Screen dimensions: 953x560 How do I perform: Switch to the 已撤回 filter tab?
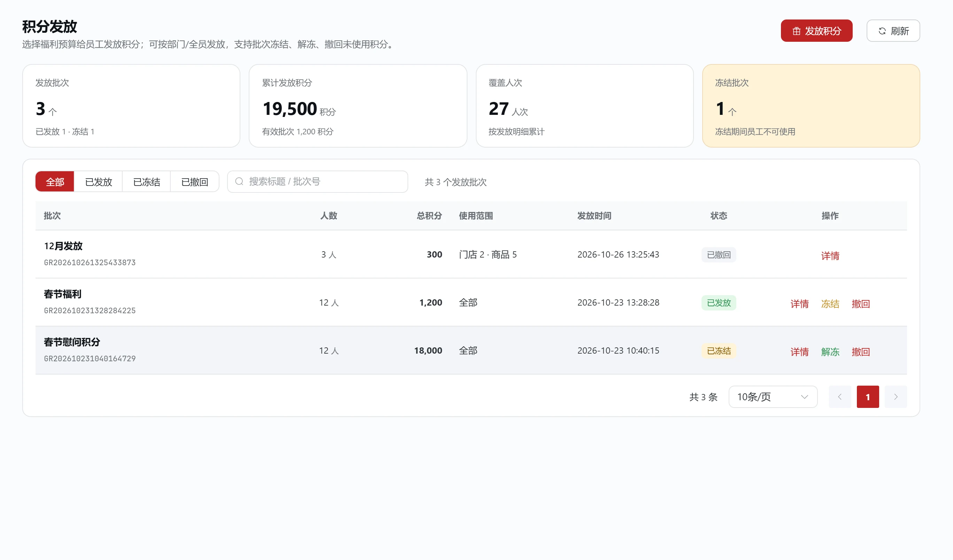[x=194, y=182]
